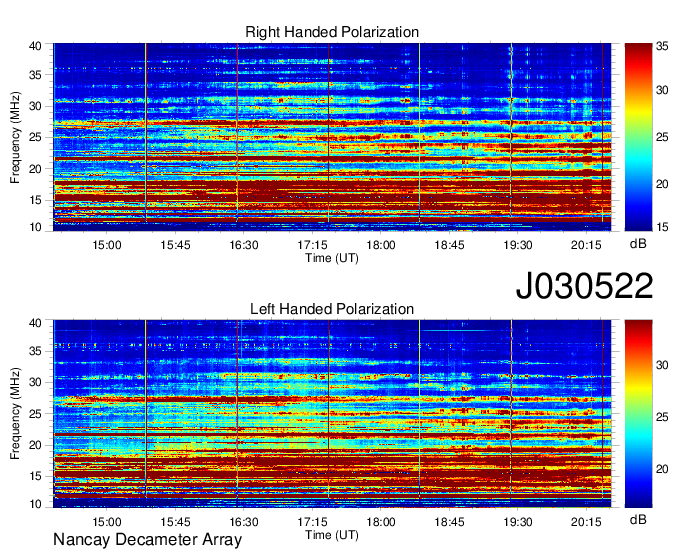This screenshot has width=680, height=552.
Task: Click 15:00 tick under Right Handed plot
Action: (107, 245)
